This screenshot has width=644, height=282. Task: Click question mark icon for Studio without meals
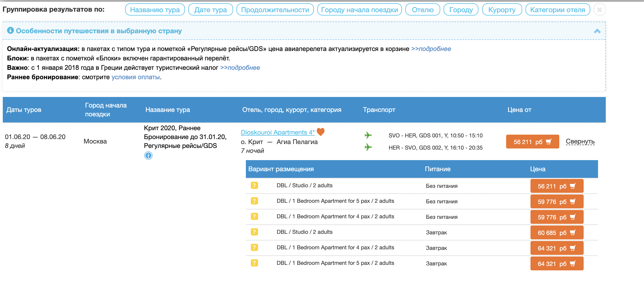[x=254, y=185]
